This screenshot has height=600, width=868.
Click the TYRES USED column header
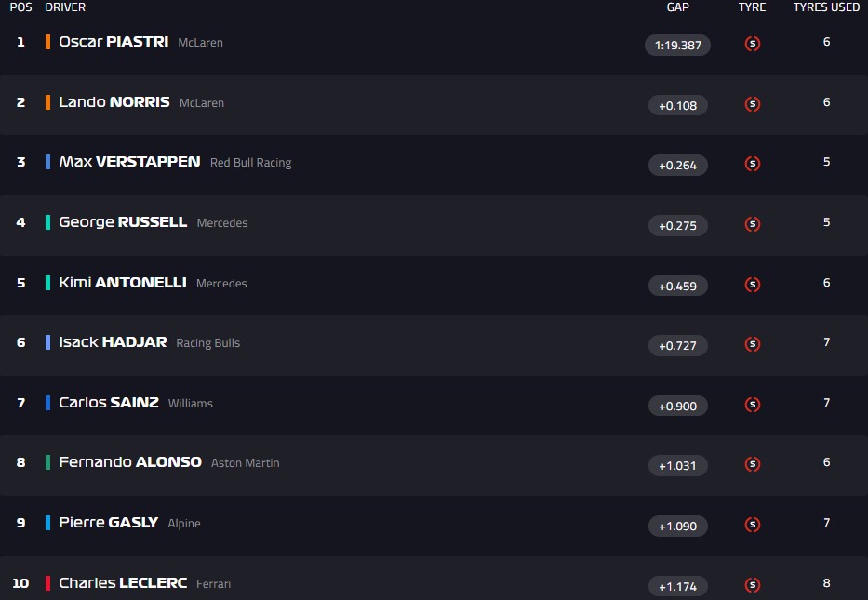click(826, 7)
